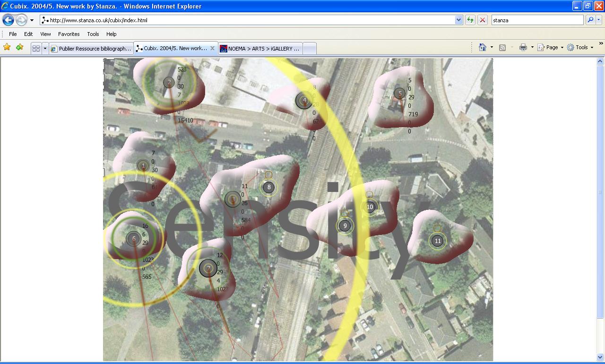Viewport: 605px width, 364px height.
Task: Open the Print options dropdown arrow
Action: (x=532, y=47)
